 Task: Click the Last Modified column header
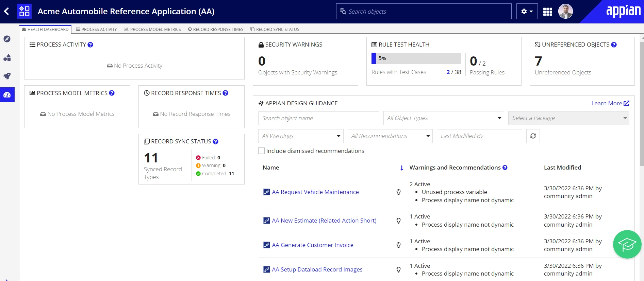pyautogui.click(x=562, y=168)
